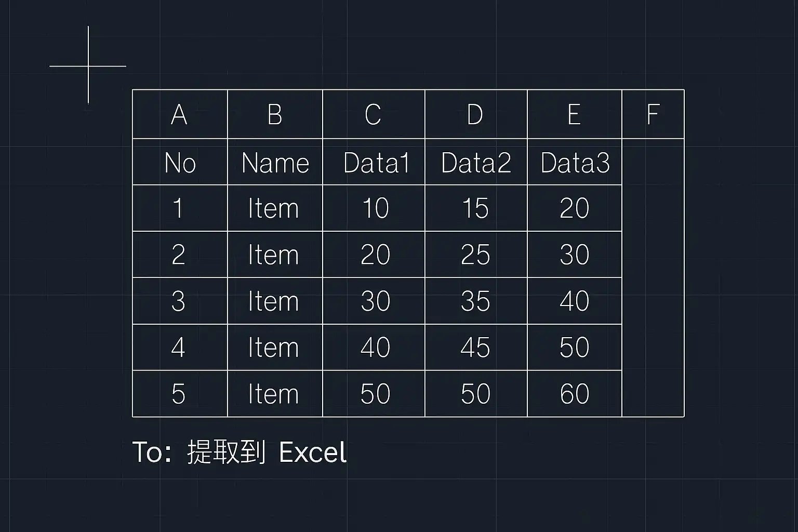Select the Data1 header cell
The image size is (798, 532).
(x=374, y=162)
